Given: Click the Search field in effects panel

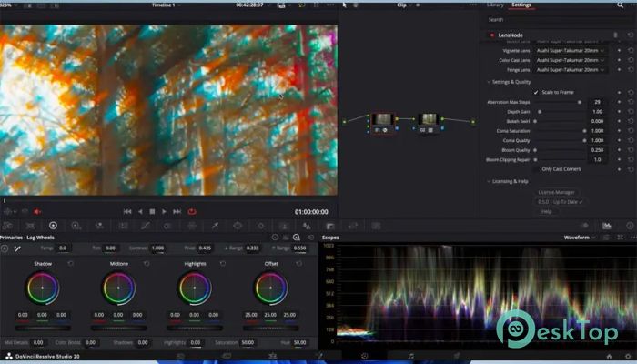Looking at the screenshot, I should (558, 19).
